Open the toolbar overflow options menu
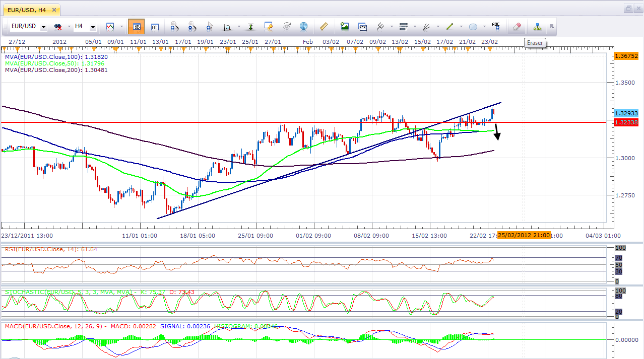The height and width of the screenshot is (359, 644). [552, 27]
